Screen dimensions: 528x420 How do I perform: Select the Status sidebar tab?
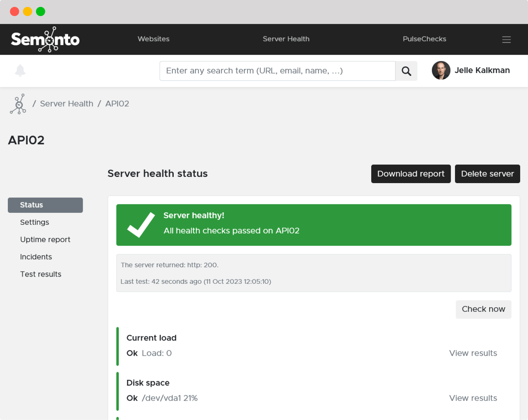point(45,205)
